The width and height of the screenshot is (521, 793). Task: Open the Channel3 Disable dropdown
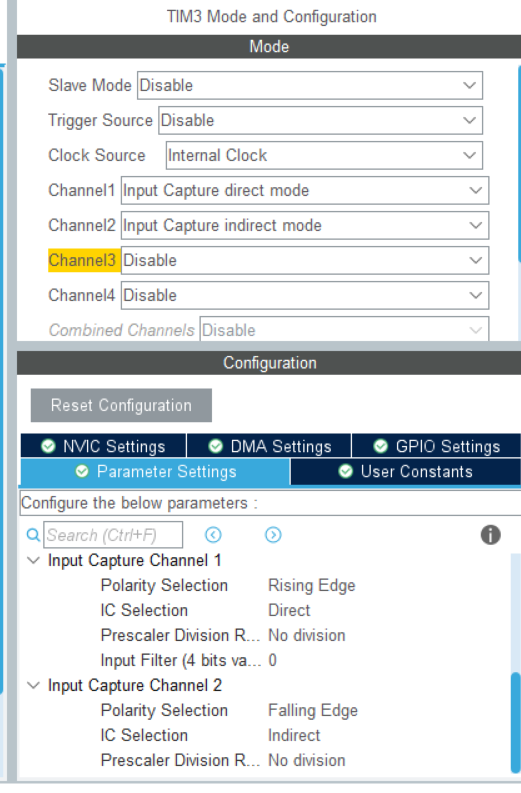tap(305, 260)
